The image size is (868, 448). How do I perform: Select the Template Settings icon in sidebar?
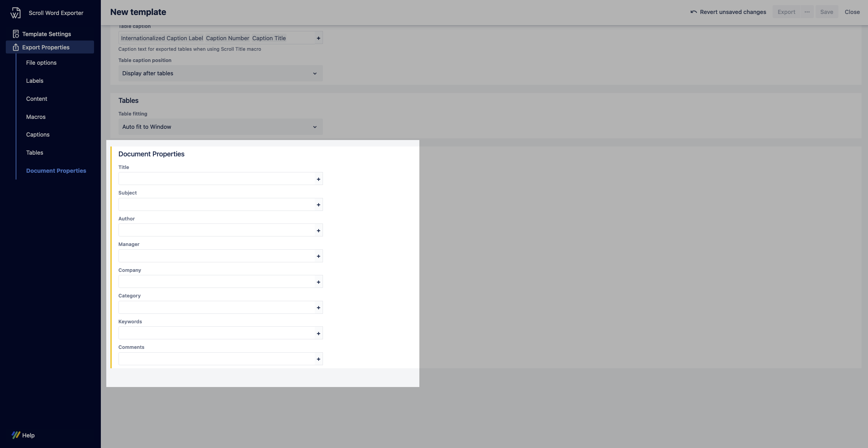pyautogui.click(x=15, y=33)
